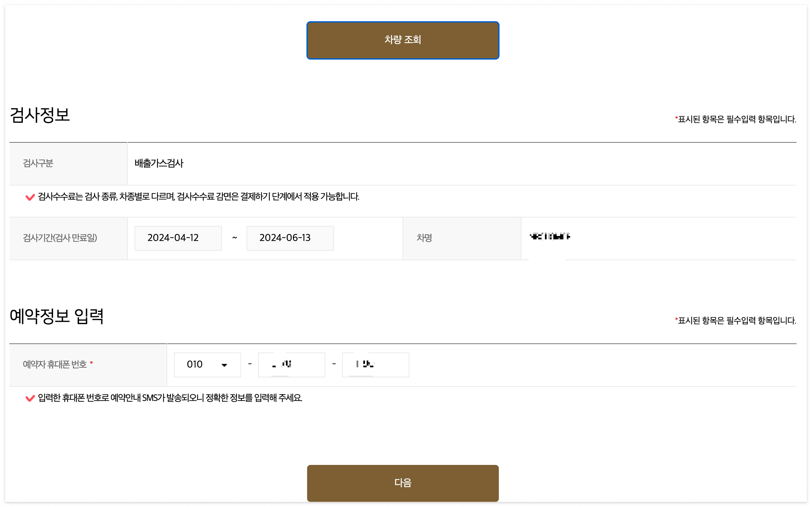The image size is (812, 507).
Task: Click the 차량 조회 button
Action: [x=402, y=40]
